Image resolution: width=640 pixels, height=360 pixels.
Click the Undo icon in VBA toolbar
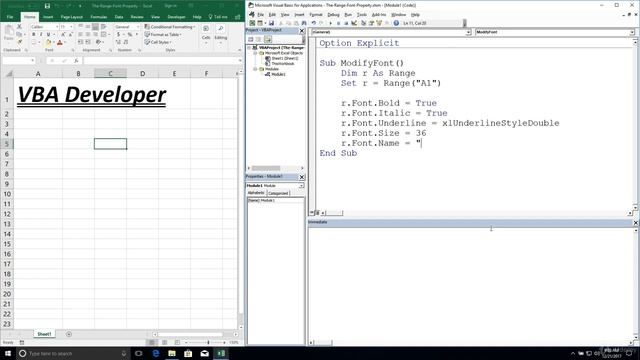point(313,23)
